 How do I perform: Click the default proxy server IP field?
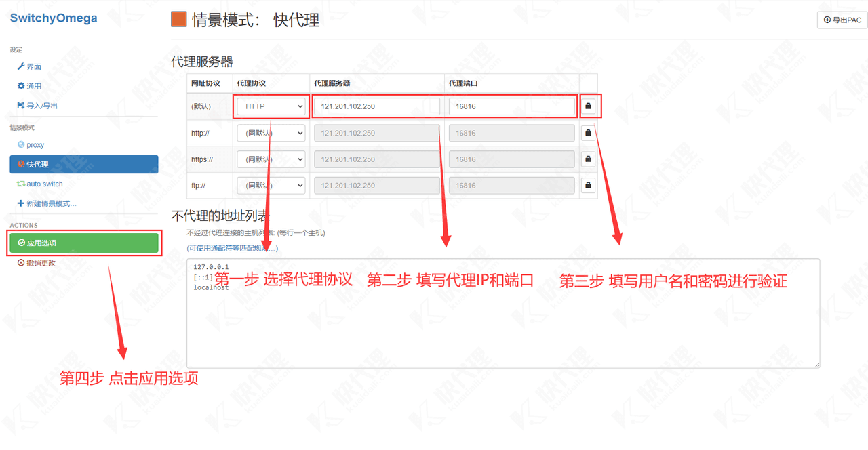[376, 106]
